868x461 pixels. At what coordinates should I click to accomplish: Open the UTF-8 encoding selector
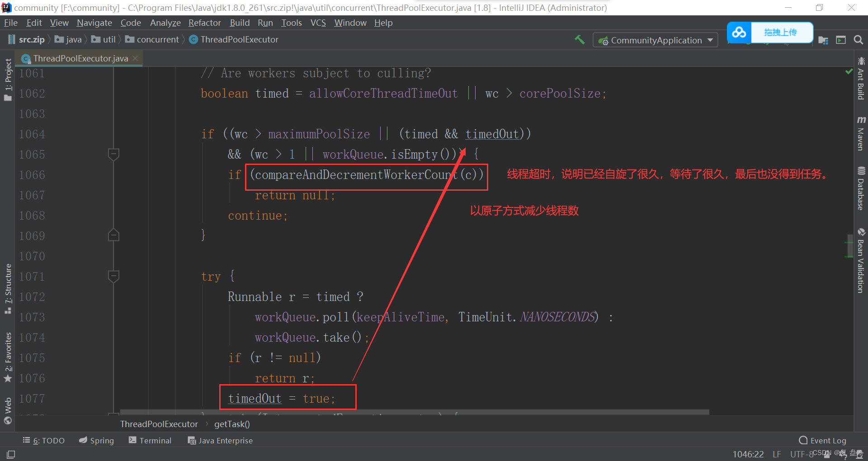coord(802,454)
